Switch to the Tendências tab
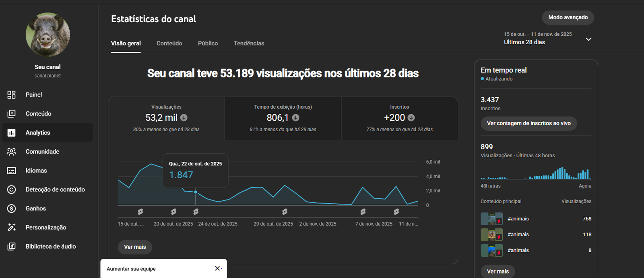The image size is (644, 278). pos(249,43)
